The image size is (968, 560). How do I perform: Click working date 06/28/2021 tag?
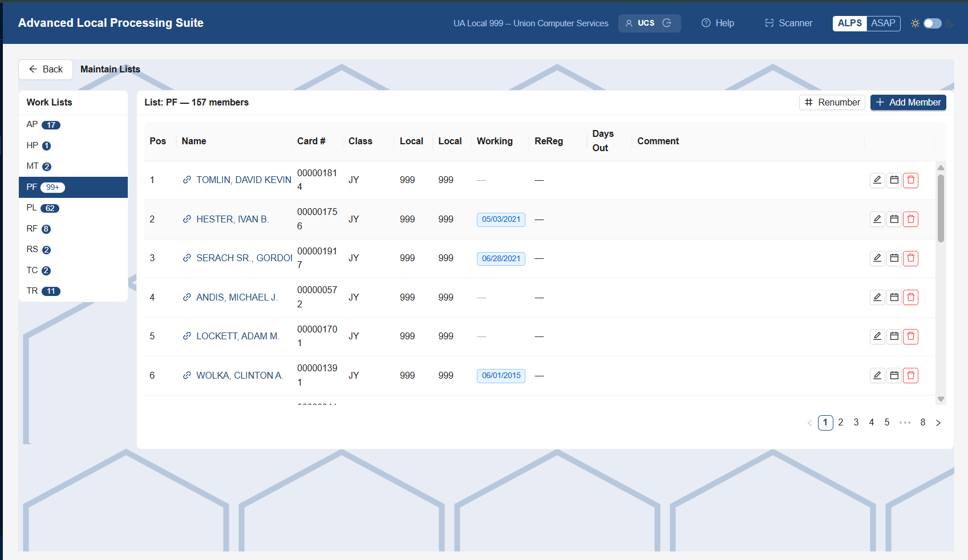click(x=501, y=259)
